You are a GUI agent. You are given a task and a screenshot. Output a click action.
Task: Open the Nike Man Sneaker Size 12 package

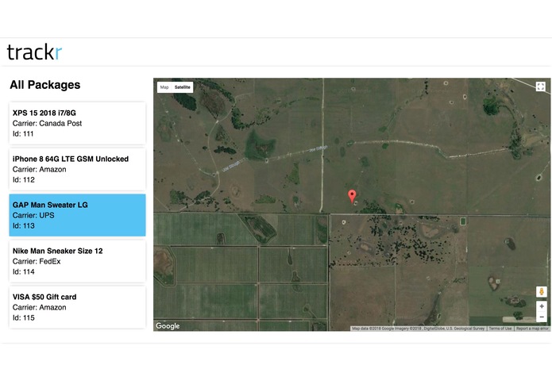coord(78,261)
